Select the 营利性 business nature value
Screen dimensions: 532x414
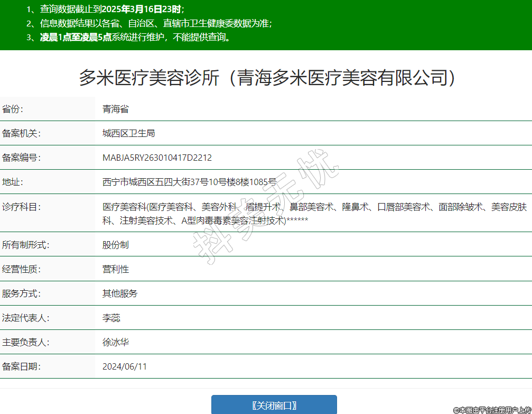[x=115, y=269]
